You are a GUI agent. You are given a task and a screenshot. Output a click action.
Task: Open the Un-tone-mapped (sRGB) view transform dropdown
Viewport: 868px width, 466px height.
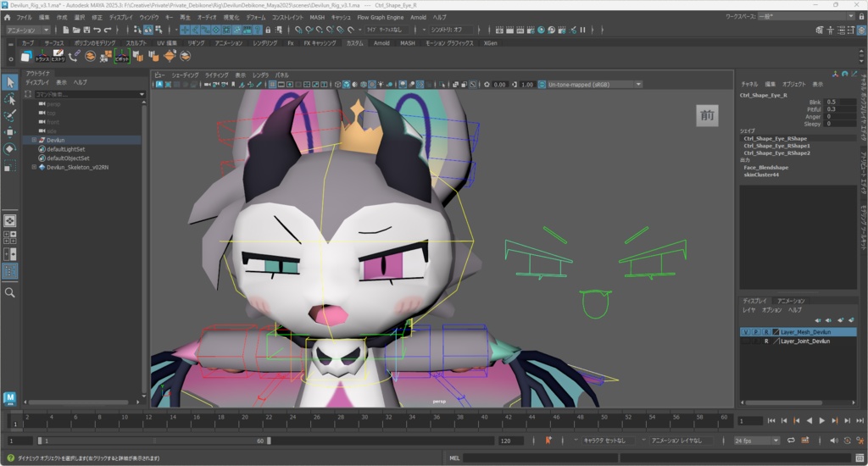click(594, 85)
